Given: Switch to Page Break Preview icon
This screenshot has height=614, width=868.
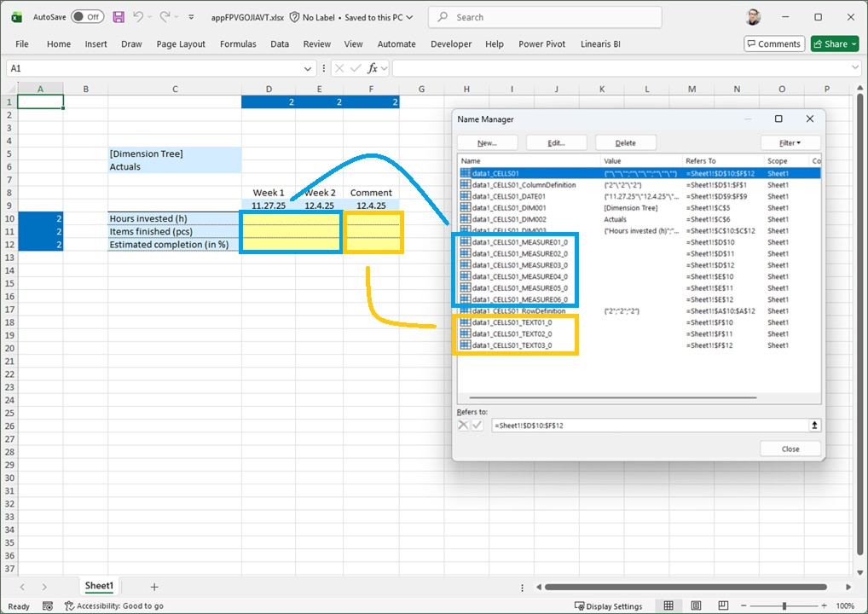Looking at the screenshot, I should (x=722, y=605).
